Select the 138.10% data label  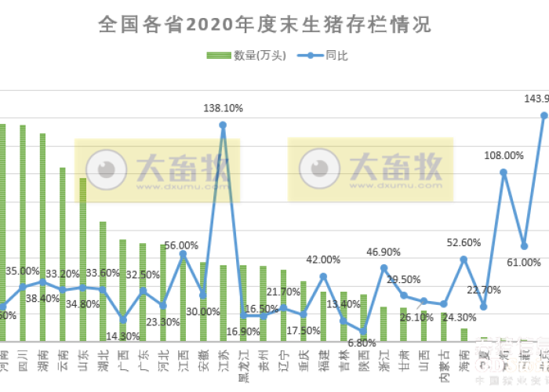[224, 108]
